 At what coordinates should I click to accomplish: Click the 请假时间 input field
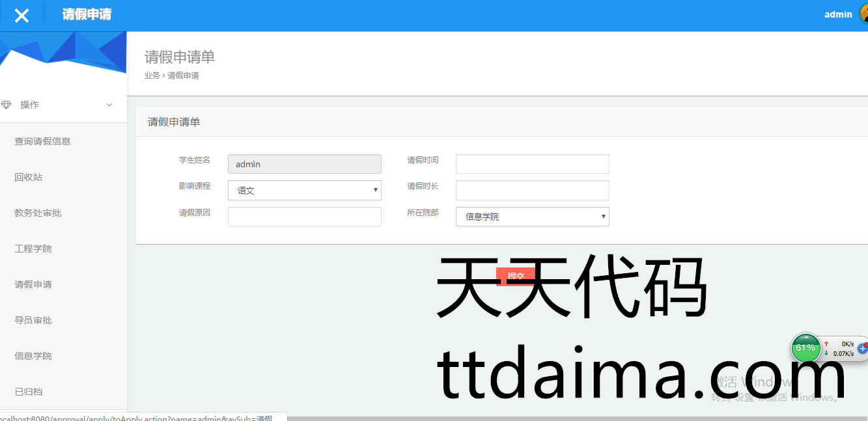[x=532, y=164]
